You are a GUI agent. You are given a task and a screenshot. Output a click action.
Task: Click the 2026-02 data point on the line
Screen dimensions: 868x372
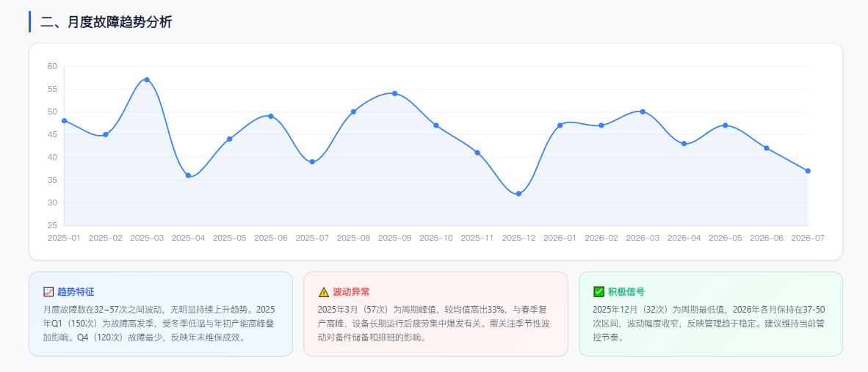(601, 125)
